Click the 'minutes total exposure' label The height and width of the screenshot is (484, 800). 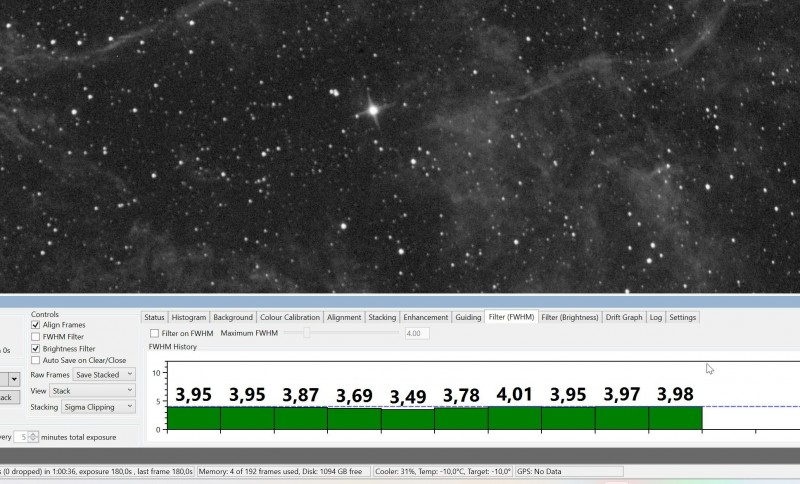click(79, 437)
